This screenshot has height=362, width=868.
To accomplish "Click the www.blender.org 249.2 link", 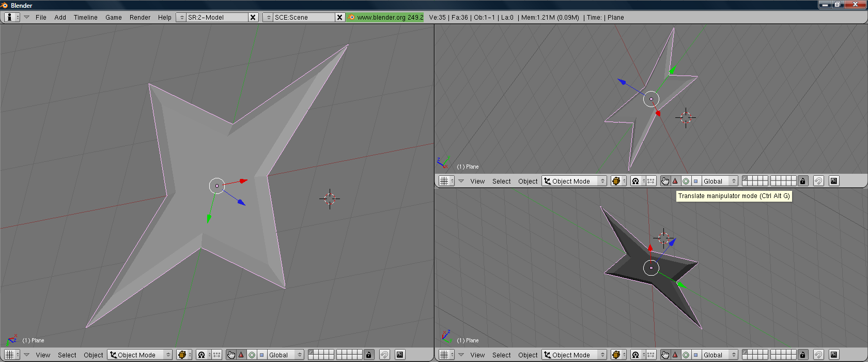I will point(385,17).
